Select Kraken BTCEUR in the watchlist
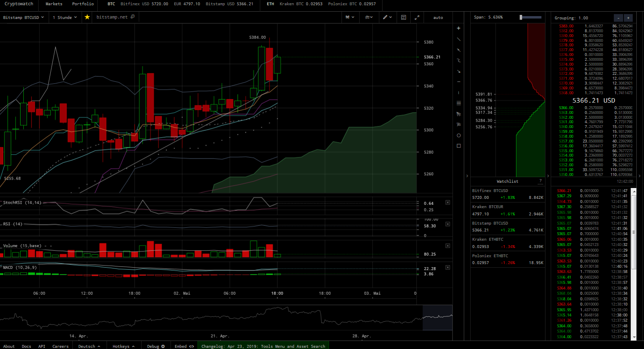Screen dimensions: 644x349 [x=508, y=210]
